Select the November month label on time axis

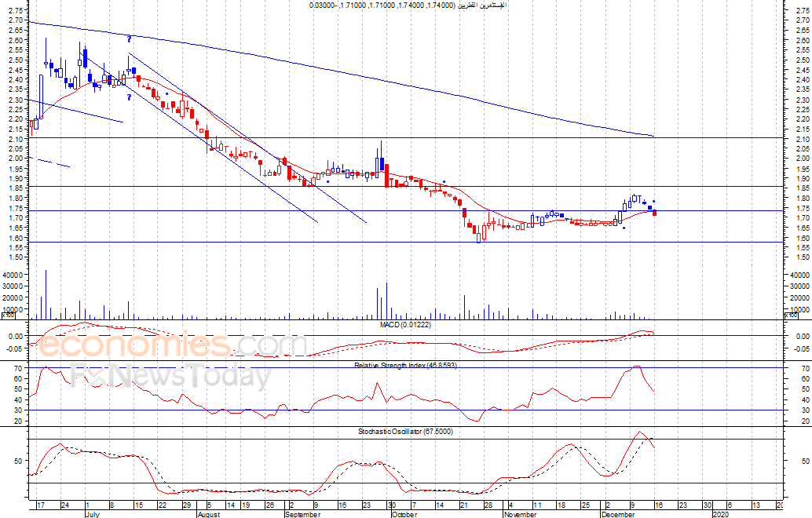coord(520,514)
